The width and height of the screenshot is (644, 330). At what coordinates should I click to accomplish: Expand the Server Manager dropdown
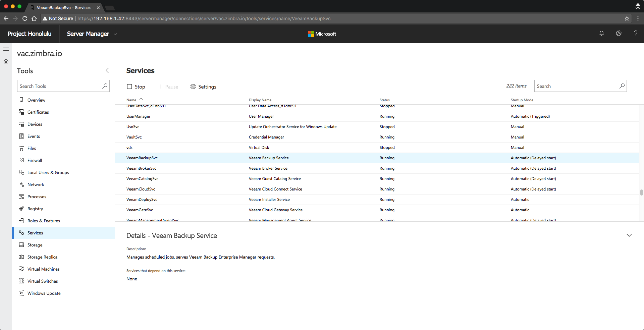coord(115,34)
